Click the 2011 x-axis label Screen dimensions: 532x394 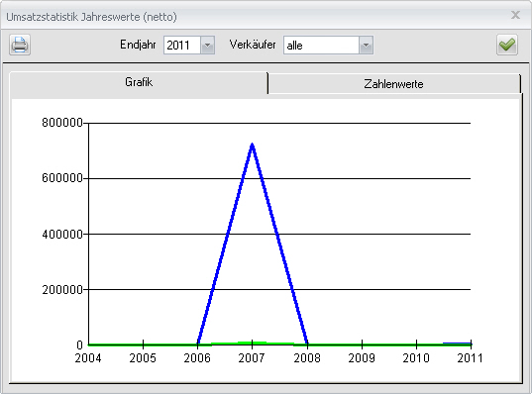471,358
